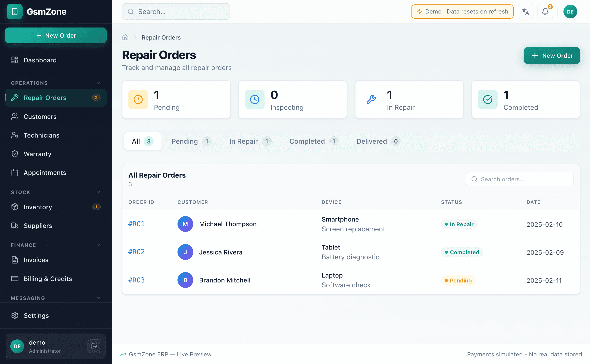Click the logout icon next to demo user
Image resolution: width=590 pixels, height=364 pixels.
coord(94,346)
